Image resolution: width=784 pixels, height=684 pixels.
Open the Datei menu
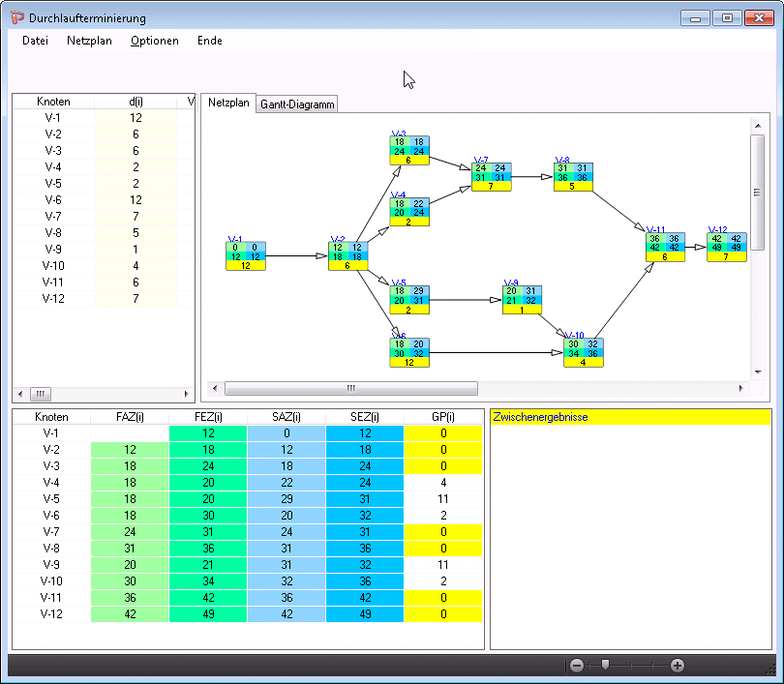point(35,41)
